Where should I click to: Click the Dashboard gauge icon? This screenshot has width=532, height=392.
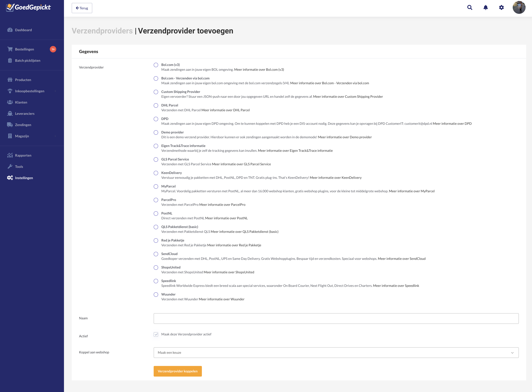10,30
